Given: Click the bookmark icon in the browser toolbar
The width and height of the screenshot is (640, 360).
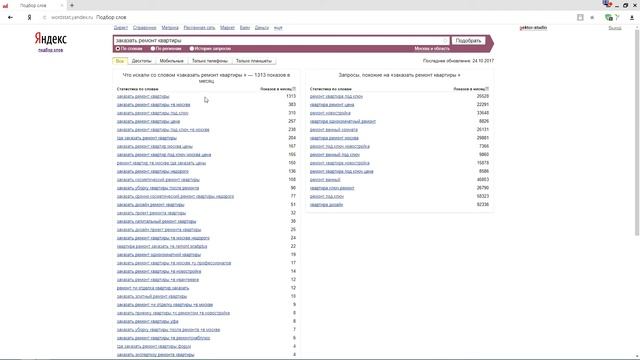Looking at the screenshot, I should [x=580, y=18].
